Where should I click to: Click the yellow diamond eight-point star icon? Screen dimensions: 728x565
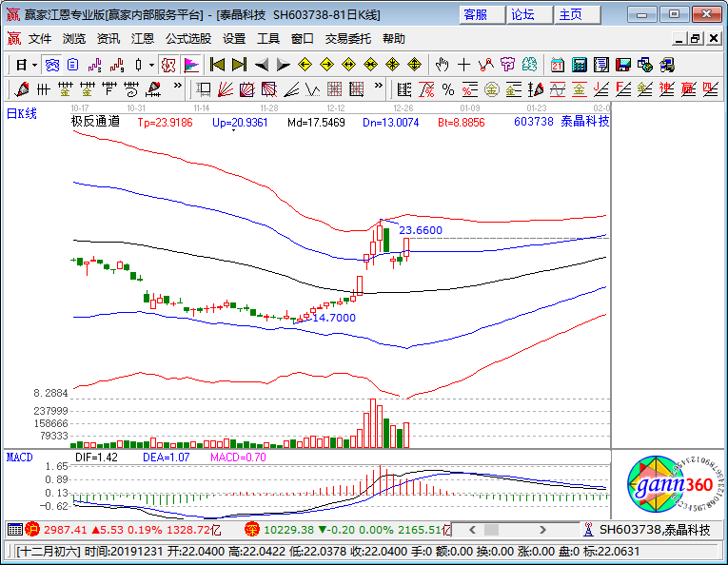[x=392, y=65]
